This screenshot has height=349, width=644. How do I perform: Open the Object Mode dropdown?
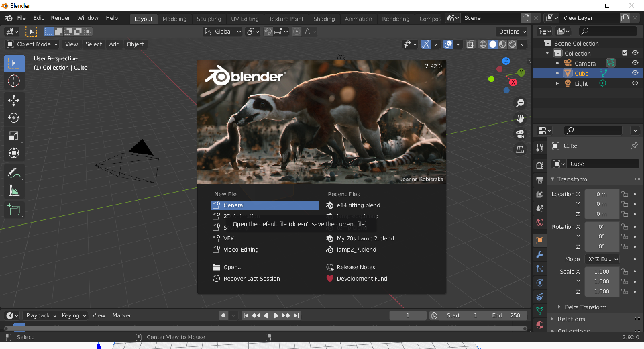tap(32, 44)
